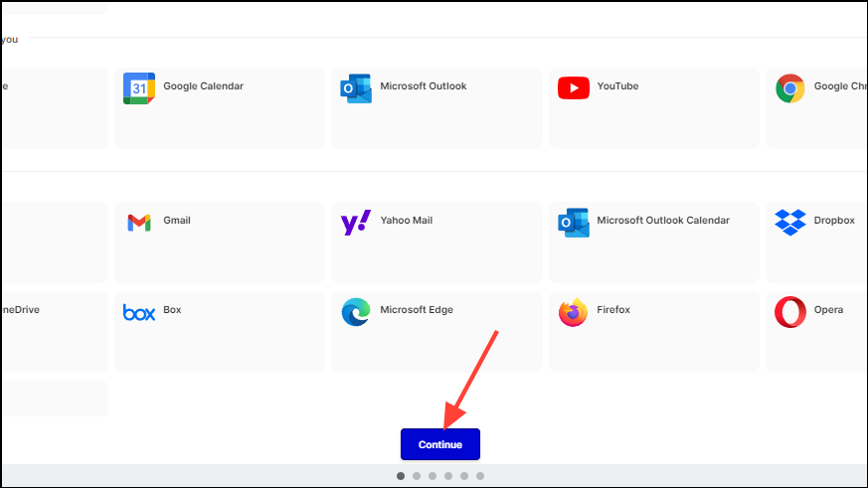
Task: Choose the Microsoft Edge label text
Action: coord(417,309)
